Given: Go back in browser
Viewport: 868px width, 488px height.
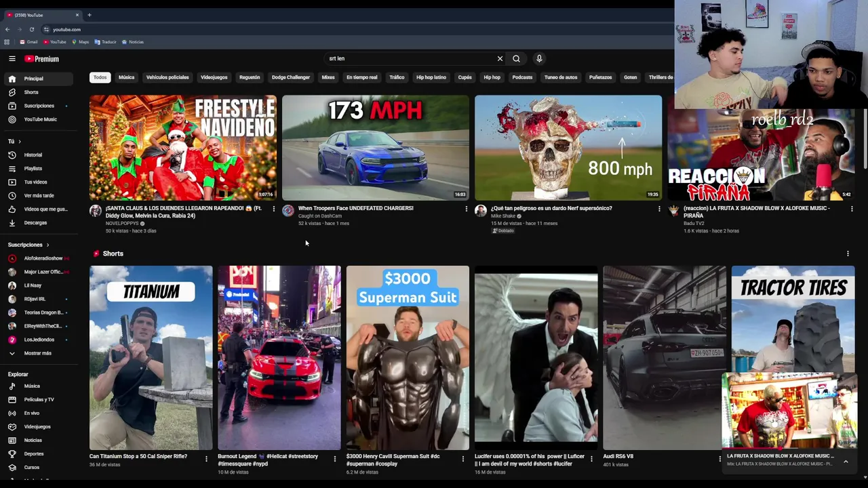Looking at the screenshot, I should click(7, 29).
